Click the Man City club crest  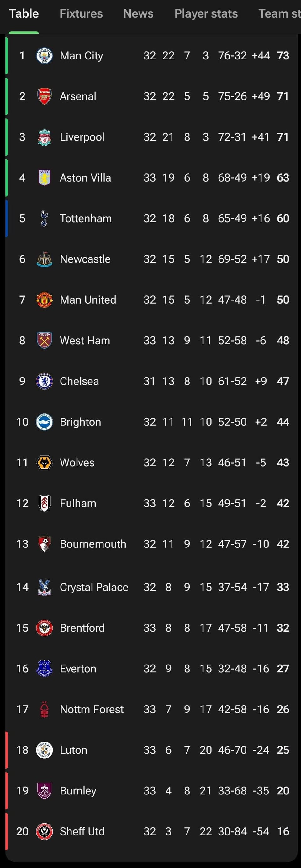pos(44,56)
